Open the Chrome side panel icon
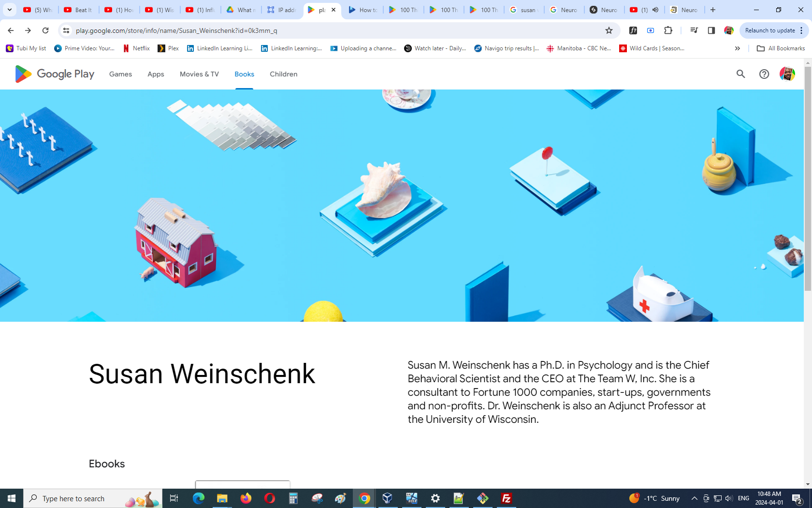 711,30
